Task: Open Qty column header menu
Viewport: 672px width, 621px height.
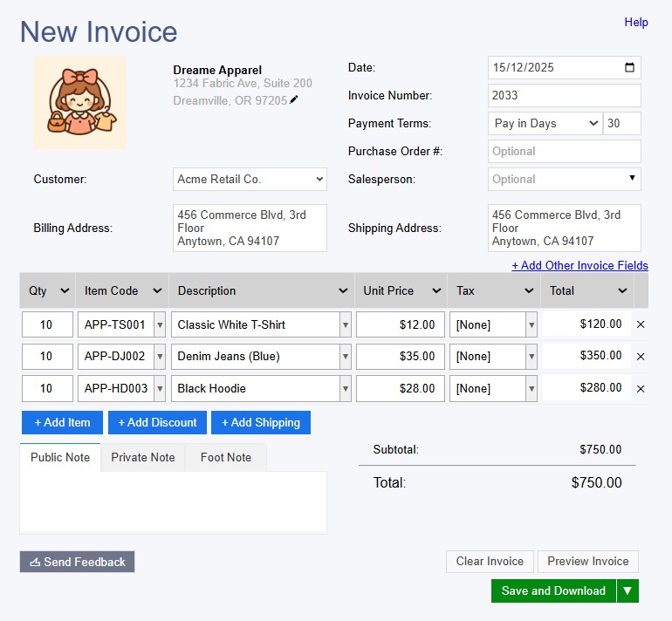Action: tap(65, 290)
